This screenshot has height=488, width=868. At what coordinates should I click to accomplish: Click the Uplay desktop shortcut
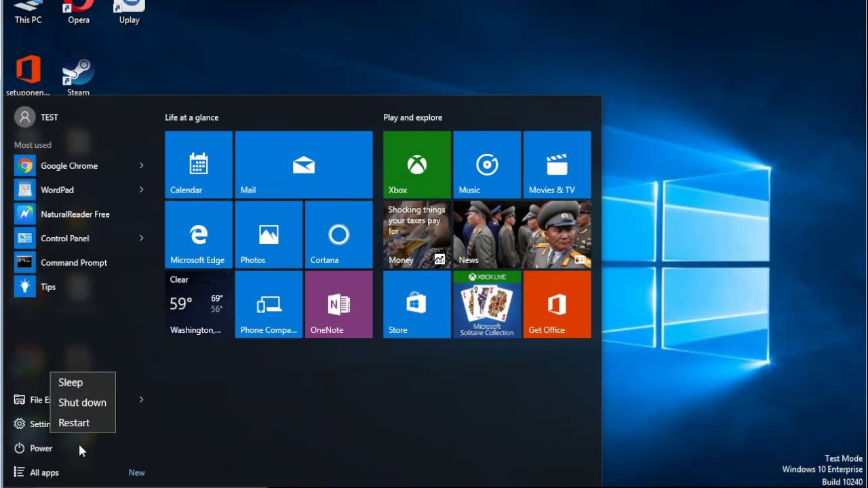130,12
